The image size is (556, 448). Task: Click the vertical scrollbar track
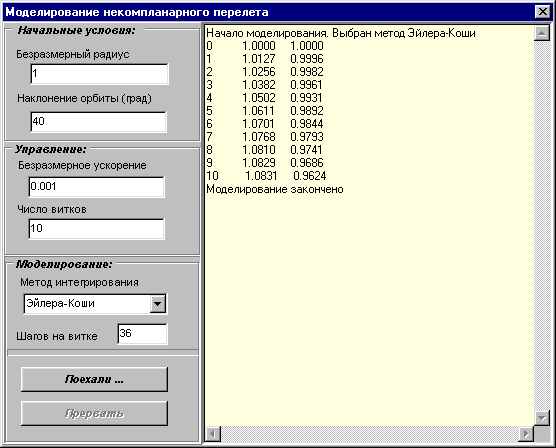[x=541, y=226]
